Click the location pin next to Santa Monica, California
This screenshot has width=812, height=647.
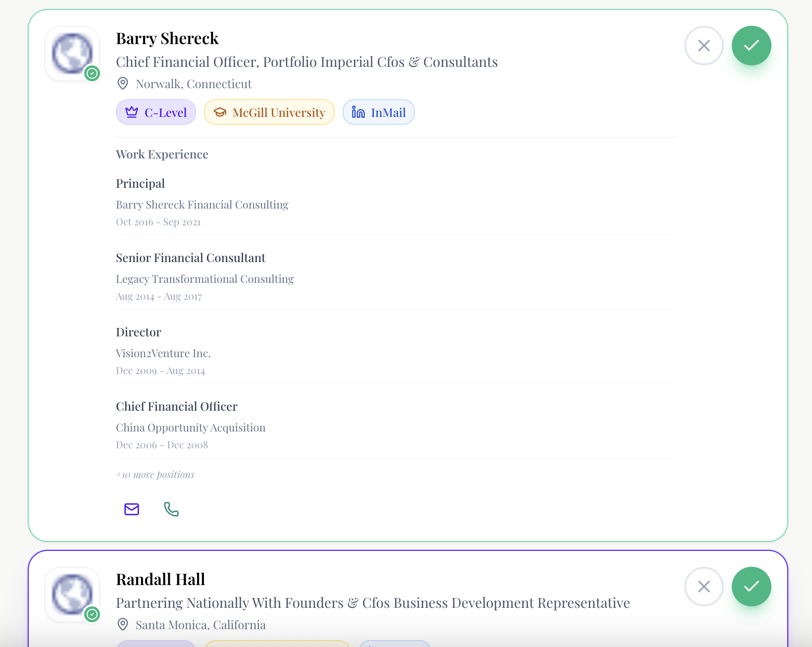tap(123, 625)
